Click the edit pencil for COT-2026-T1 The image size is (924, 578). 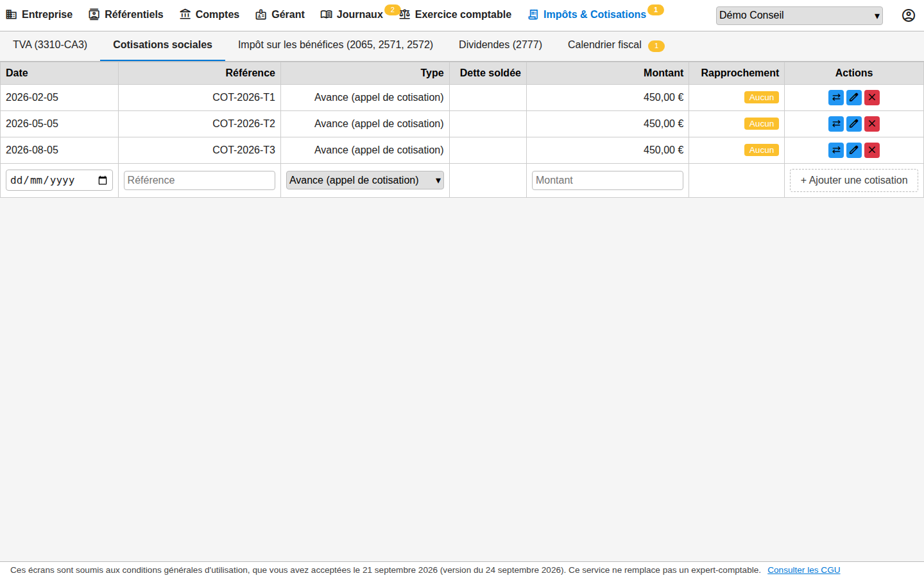[x=854, y=98]
